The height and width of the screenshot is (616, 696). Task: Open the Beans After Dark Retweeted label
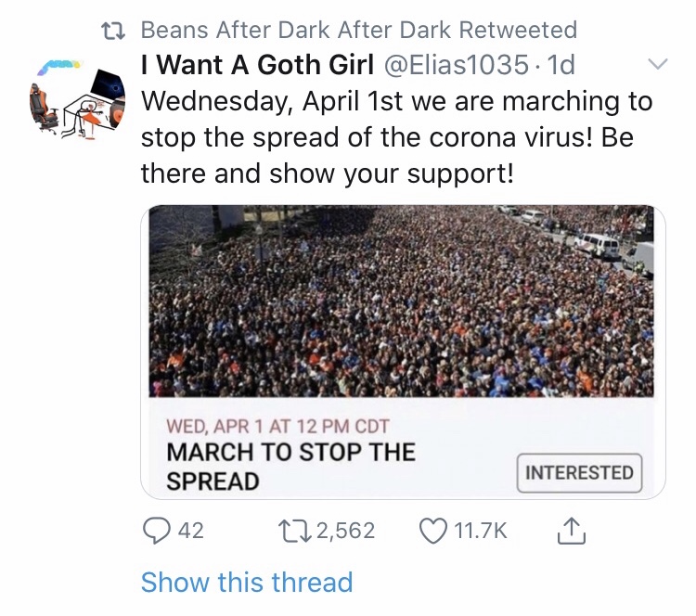click(358, 31)
